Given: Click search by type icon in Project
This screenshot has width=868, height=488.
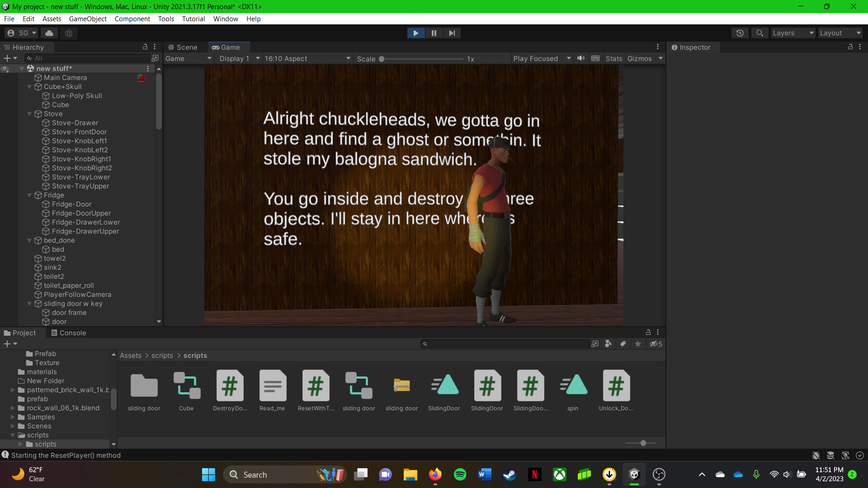Looking at the screenshot, I should click(608, 344).
